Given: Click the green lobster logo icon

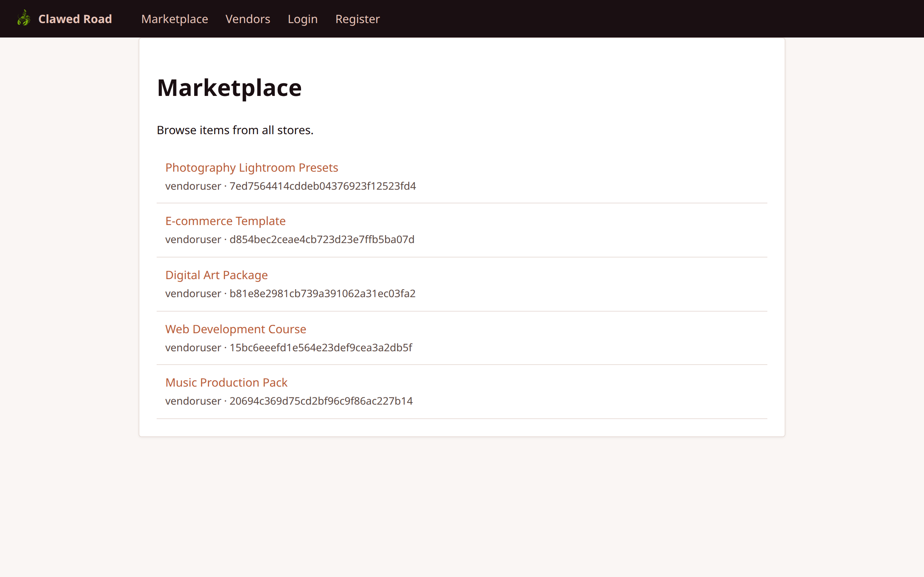Looking at the screenshot, I should 23,18.
